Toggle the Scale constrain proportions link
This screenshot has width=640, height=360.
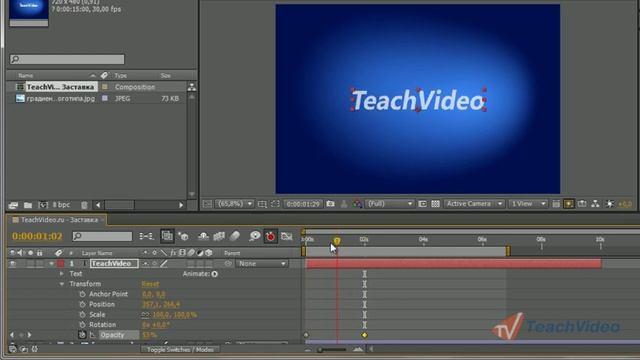click(x=146, y=315)
